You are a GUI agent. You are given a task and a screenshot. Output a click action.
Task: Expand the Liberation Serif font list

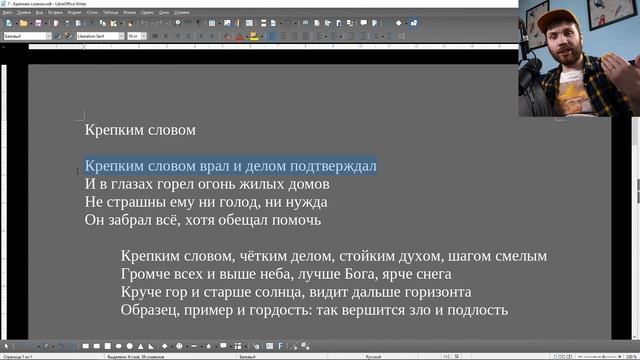tap(121, 36)
